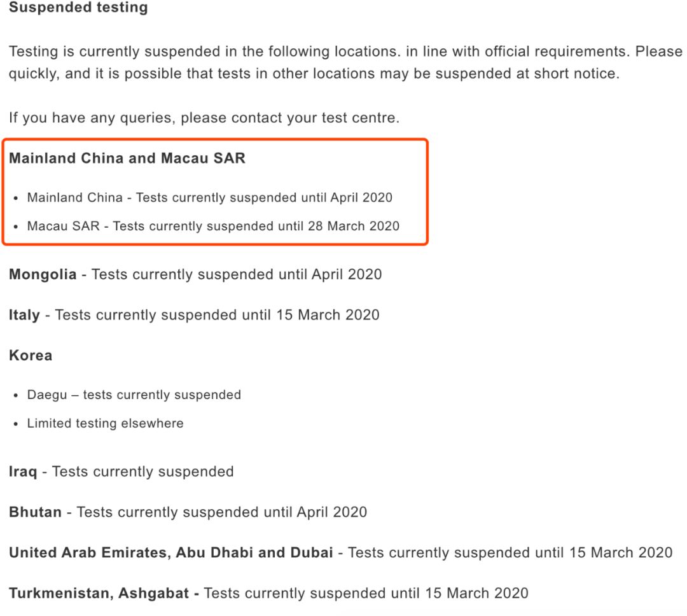Click the Mainland China suspension bullet item

(210, 197)
